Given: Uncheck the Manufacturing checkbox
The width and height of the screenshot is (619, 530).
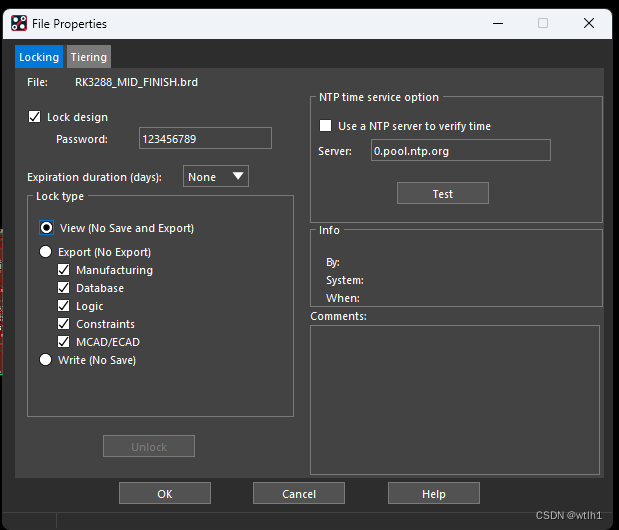Looking at the screenshot, I should tap(64, 270).
